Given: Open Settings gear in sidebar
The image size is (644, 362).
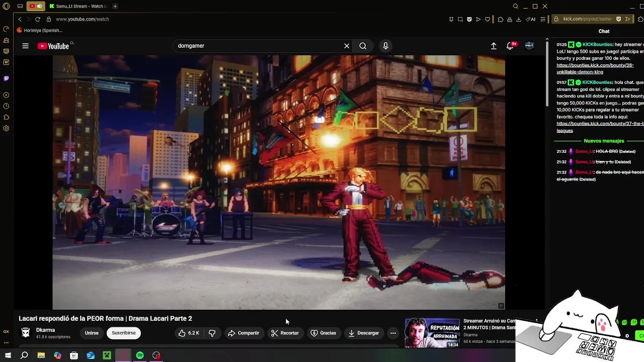Looking at the screenshot, I should coord(6,128).
